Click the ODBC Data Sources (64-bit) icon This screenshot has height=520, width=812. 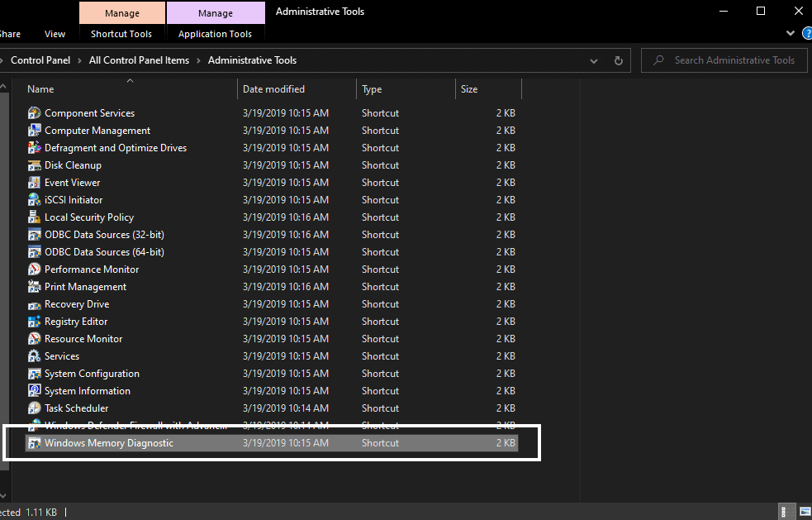click(x=34, y=252)
